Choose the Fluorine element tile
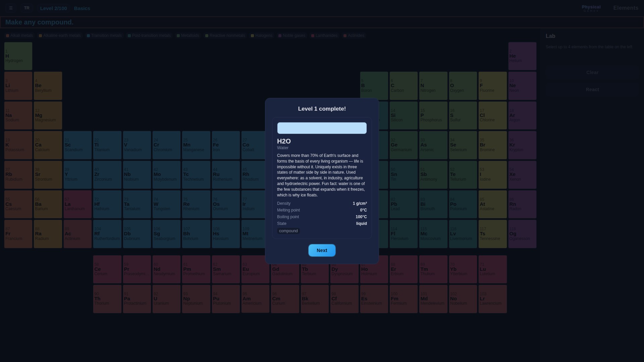The height and width of the screenshot is (362, 644). coord(492,86)
